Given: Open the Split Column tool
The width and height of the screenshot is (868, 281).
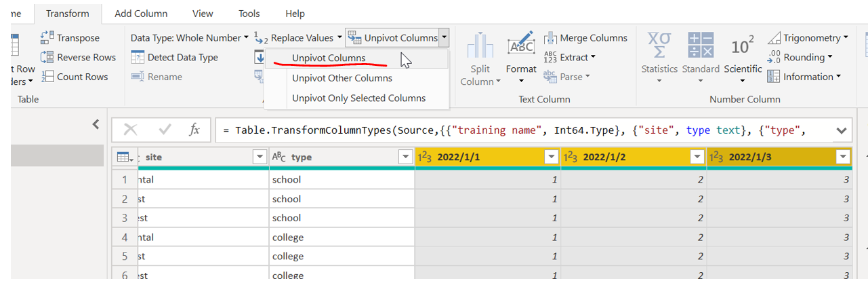Looking at the screenshot, I should click(x=480, y=59).
